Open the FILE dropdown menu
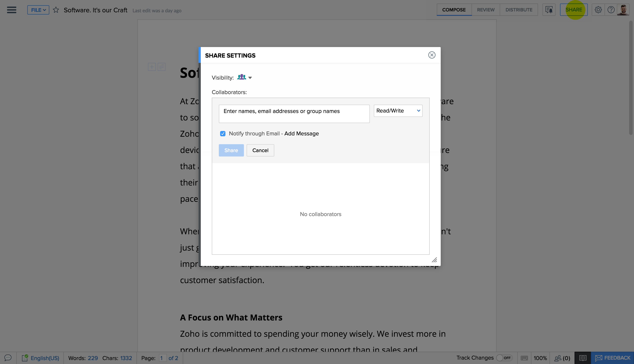Screen dimensions: 634x364 tap(38, 10)
